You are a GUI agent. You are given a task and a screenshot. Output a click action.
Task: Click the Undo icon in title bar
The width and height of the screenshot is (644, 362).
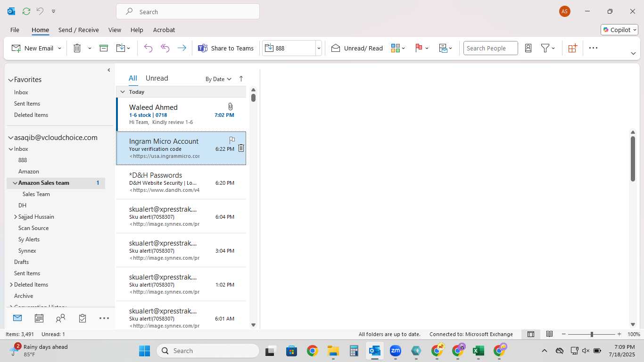40,11
